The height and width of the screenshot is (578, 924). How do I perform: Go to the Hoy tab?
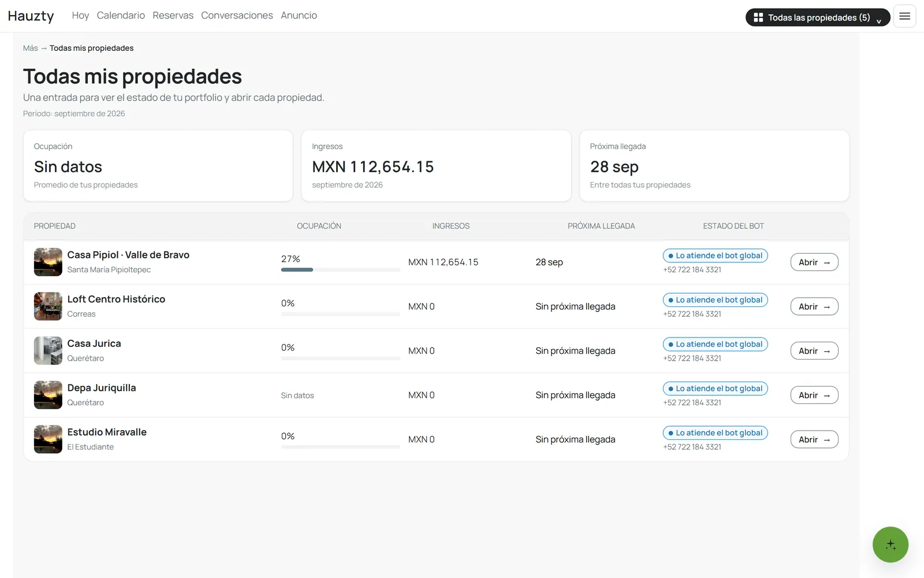pyautogui.click(x=80, y=16)
